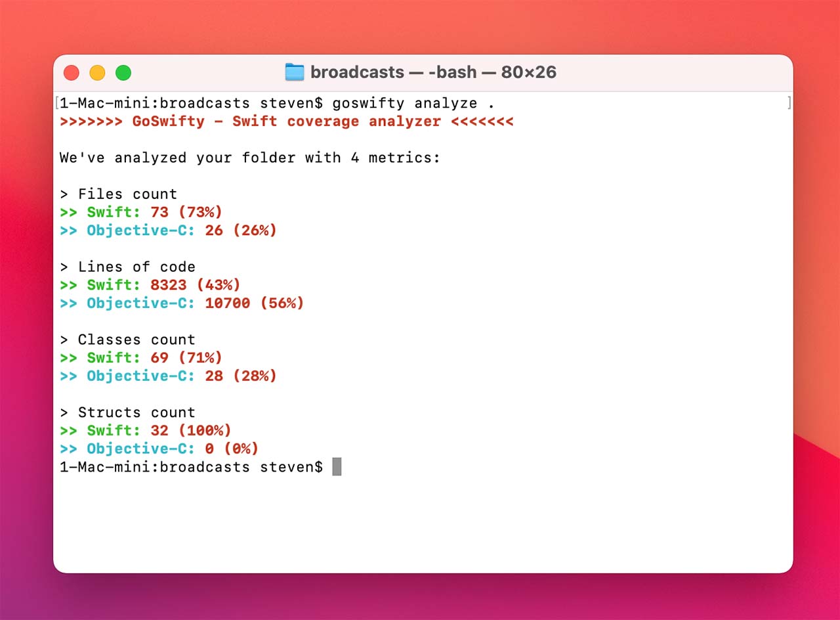Click the 'Swift: 8323 (43%)' line
This screenshot has width=840, height=620.
pos(150,285)
